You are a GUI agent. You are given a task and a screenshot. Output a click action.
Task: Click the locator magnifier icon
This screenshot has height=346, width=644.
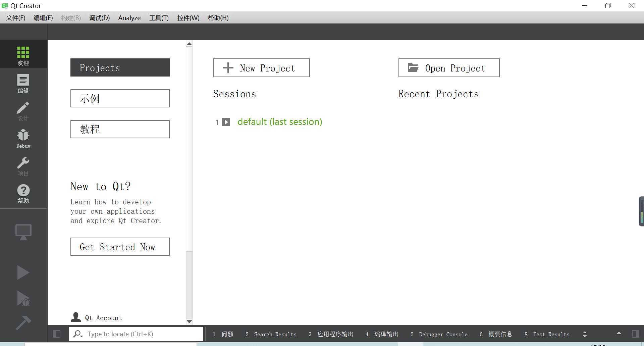(78, 334)
